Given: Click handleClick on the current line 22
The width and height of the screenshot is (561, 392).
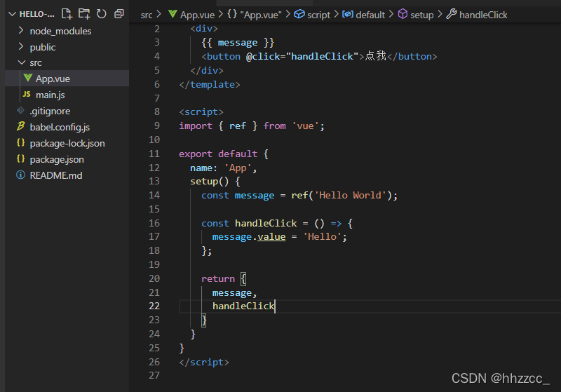Looking at the screenshot, I should click(243, 306).
